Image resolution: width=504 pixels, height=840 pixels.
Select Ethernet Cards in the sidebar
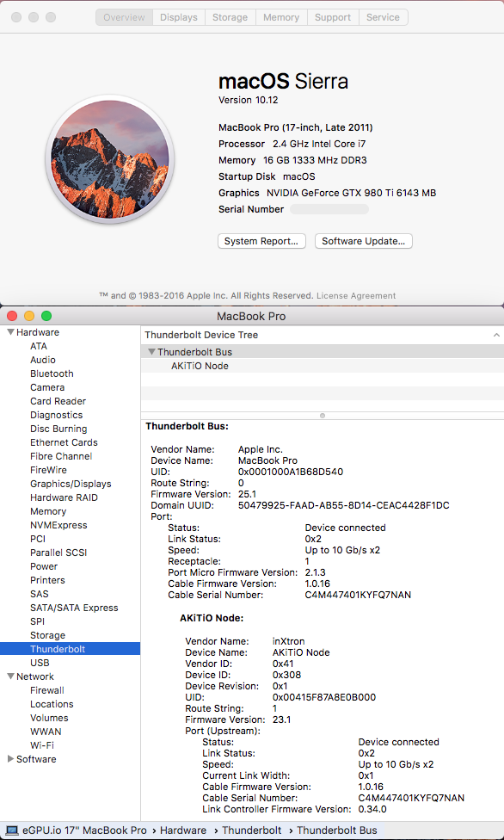pyautogui.click(x=64, y=442)
